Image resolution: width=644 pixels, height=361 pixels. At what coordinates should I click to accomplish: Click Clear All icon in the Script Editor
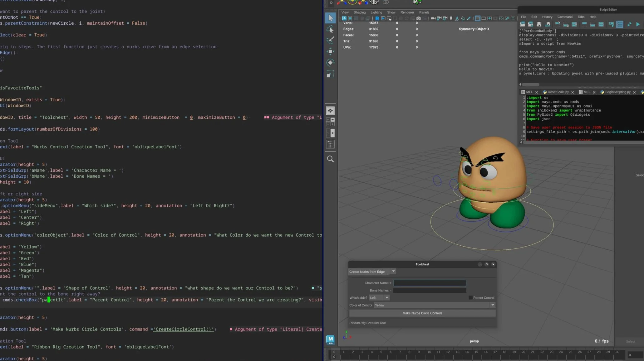[x=574, y=24]
